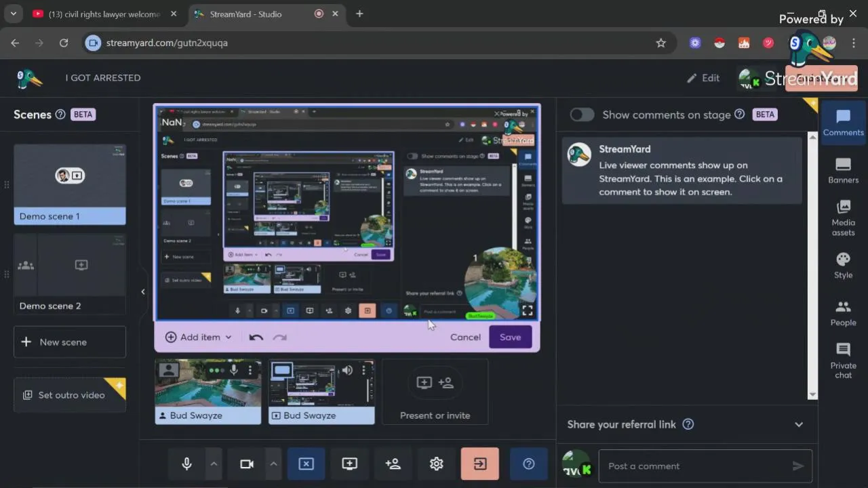
Task: Click the layout mode icon on Demo scene 1
Action: (x=70, y=176)
